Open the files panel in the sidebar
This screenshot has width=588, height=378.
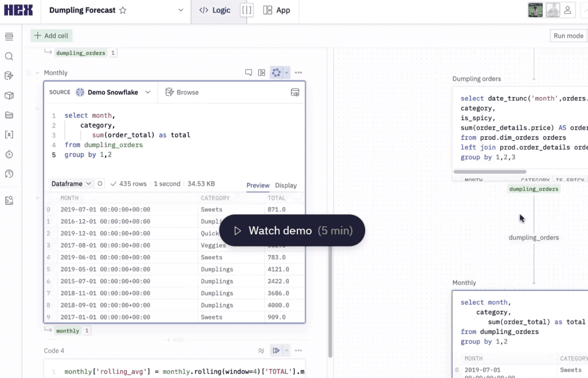pos(8,115)
